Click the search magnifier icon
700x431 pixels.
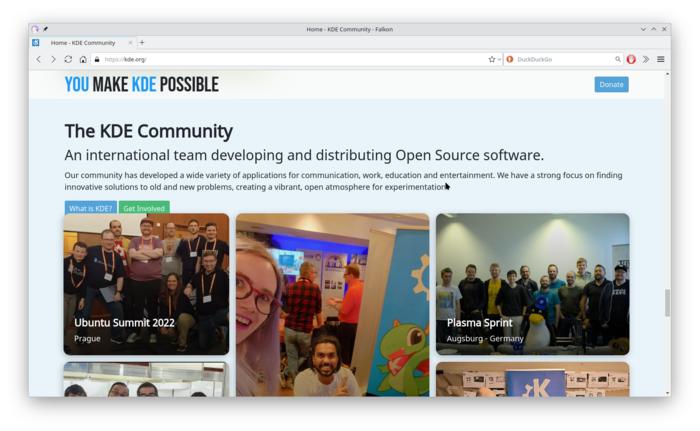tap(618, 59)
